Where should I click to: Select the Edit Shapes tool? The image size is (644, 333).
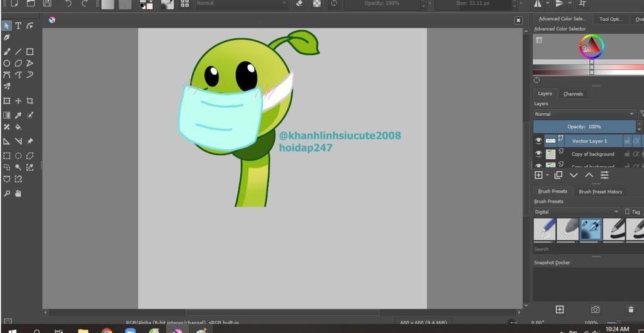point(30,26)
